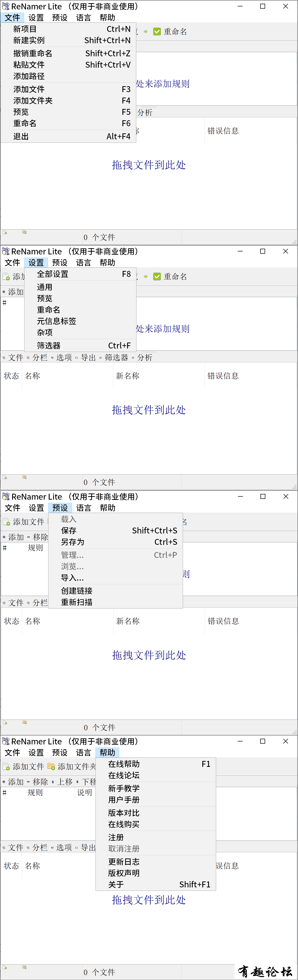Image resolution: width=298 pixels, height=980 pixels.
Task: Click 拖拽文件到此处 text in the 预设-menu window
Action: [x=149, y=655]
